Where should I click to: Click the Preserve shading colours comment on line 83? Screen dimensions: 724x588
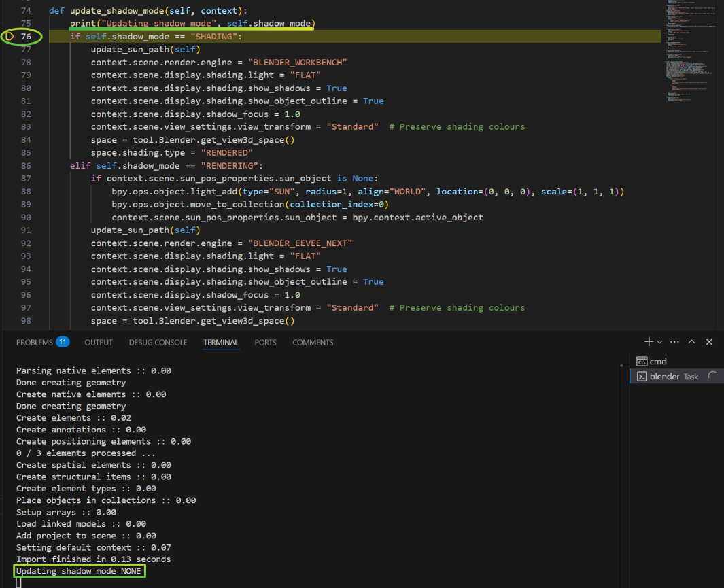pyautogui.click(x=457, y=127)
